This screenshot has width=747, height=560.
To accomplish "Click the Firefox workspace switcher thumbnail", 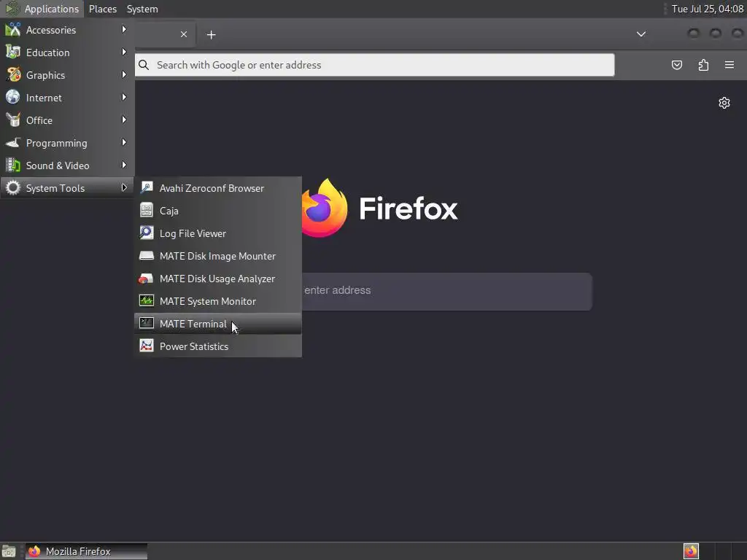I will [691, 551].
